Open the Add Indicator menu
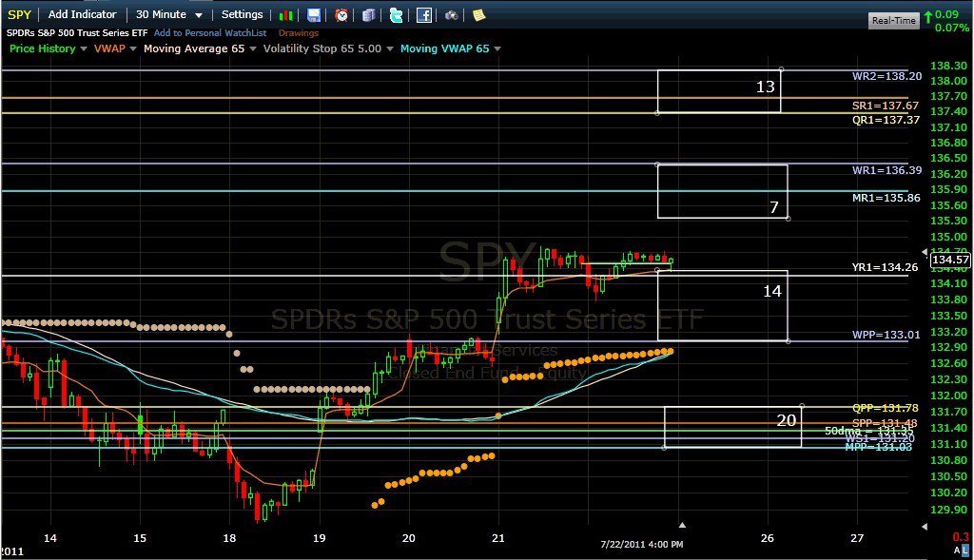This screenshot has width=974, height=560. point(82,14)
